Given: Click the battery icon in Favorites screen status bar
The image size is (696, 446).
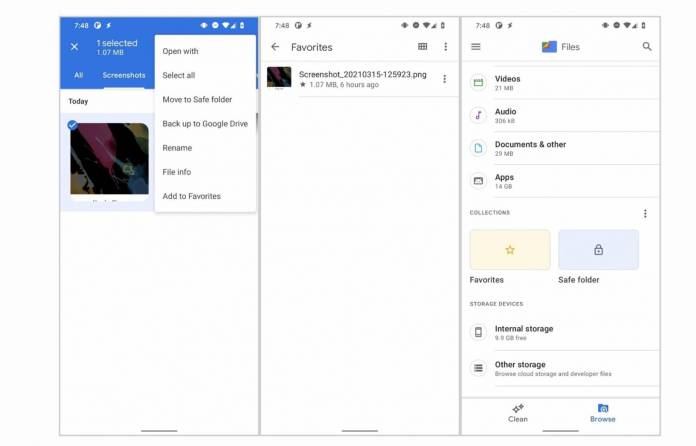Looking at the screenshot, I should pos(443,25).
